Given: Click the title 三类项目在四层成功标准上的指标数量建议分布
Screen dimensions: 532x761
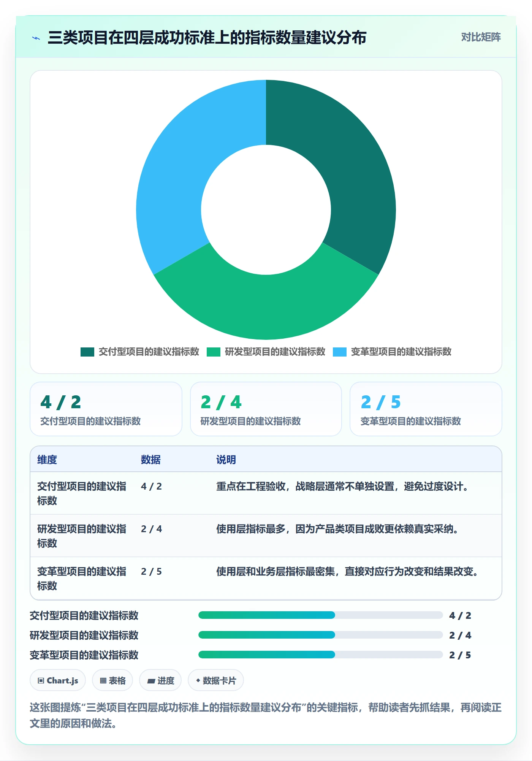Looking at the screenshot, I should [x=207, y=38].
